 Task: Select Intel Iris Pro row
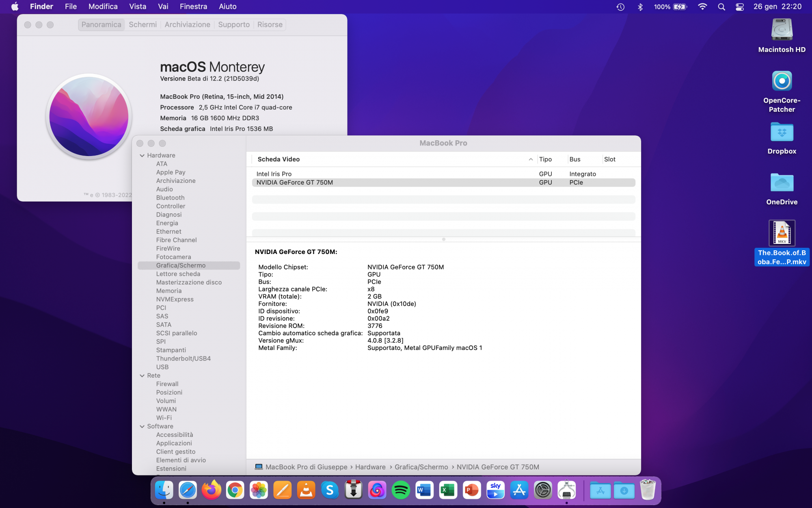pyautogui.click(x=443, y=174)
